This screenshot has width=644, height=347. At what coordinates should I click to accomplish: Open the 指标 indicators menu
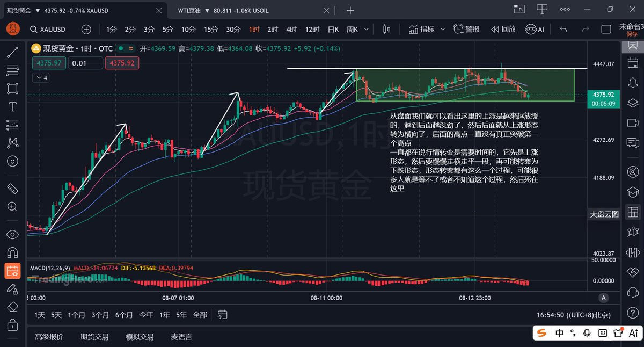pyautogui.click(x=422, y=30)
